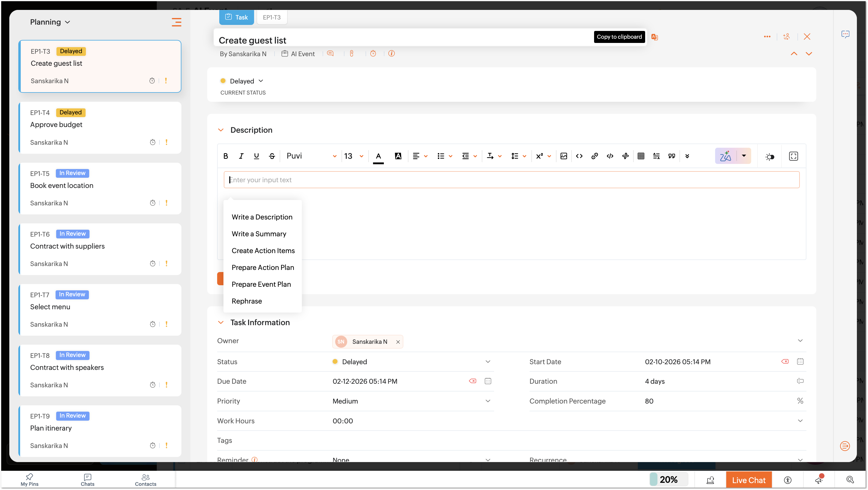Toggle the strikethrough formatting
The height and width of the screenshot is (490, 868).
[x=272, y=156]
